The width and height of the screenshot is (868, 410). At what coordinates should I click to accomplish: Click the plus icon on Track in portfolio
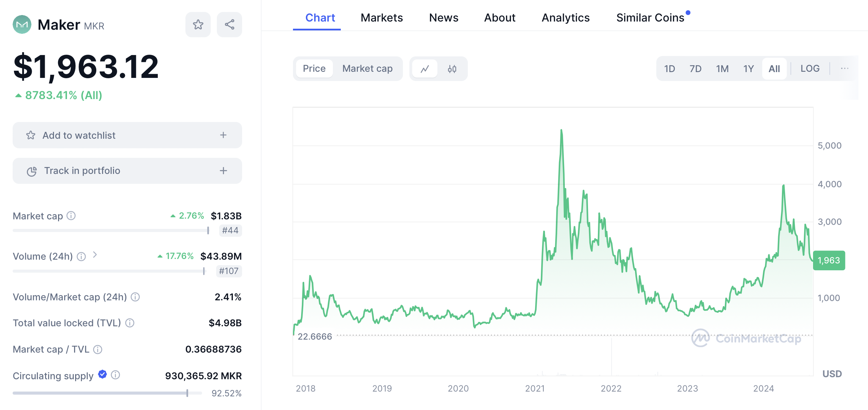(223, 171)
